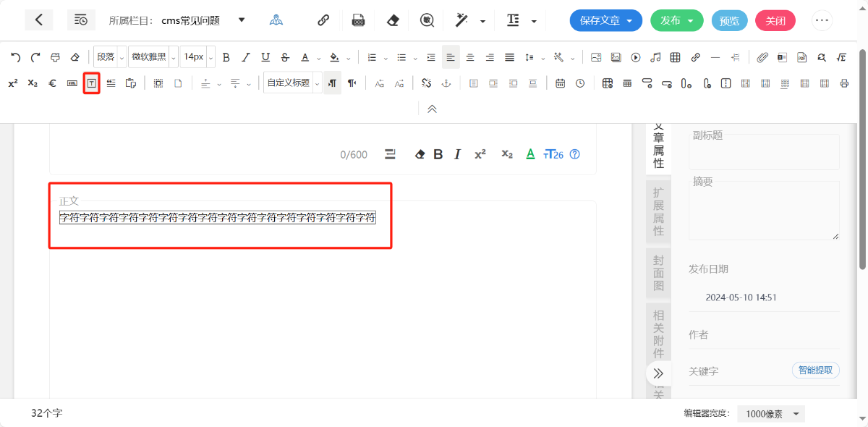Viewport: 868px width, 427px height.
Task: Click the anchor icon in the toolbar
Action: click(446, 83)
